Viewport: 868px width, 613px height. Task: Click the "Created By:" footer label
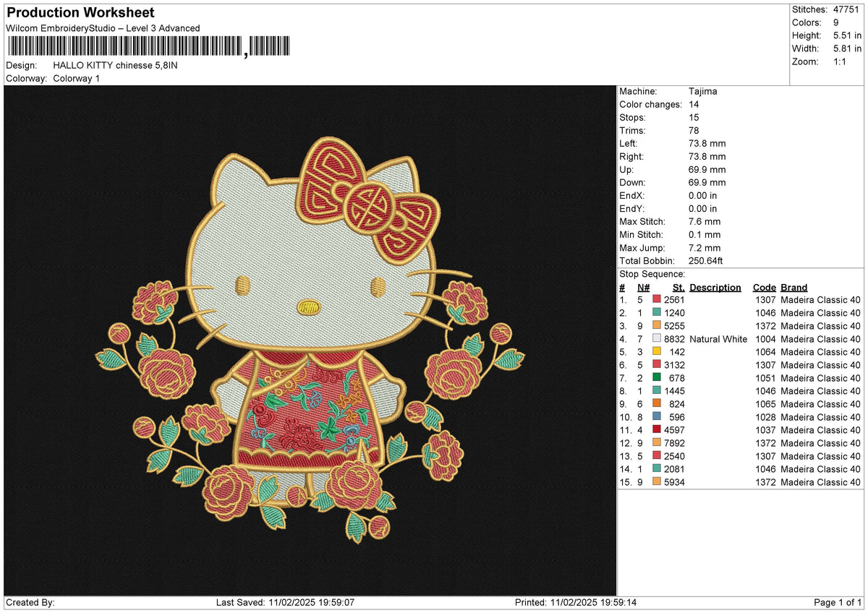tap(30, 603)
